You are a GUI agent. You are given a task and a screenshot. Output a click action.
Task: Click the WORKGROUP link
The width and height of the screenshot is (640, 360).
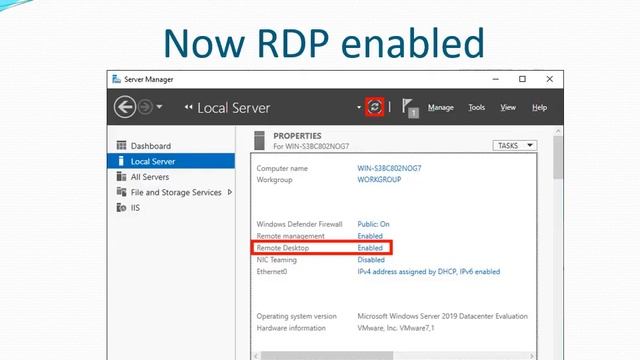(x=379, y=180)
